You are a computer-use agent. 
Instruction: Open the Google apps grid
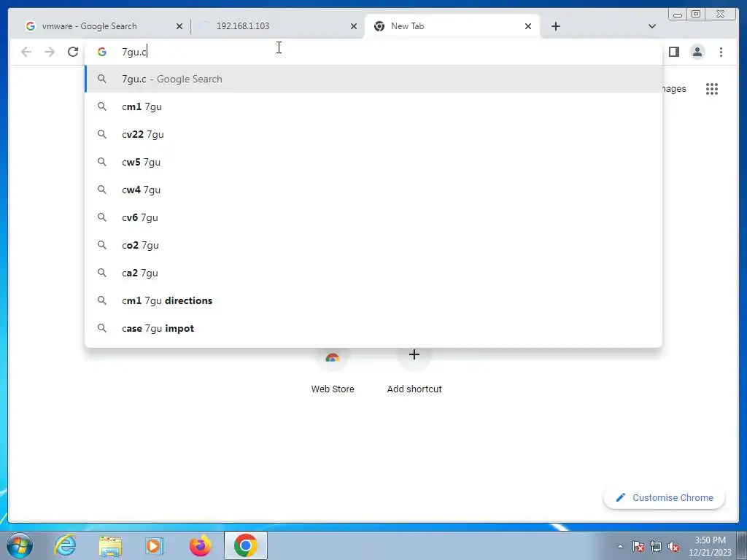coord(712,88)
